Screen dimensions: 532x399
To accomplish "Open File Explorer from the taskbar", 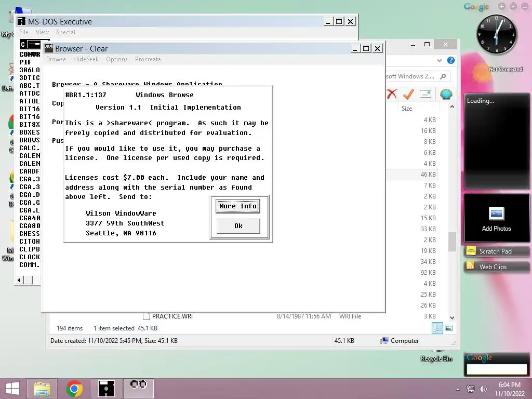I will [42, 389].
